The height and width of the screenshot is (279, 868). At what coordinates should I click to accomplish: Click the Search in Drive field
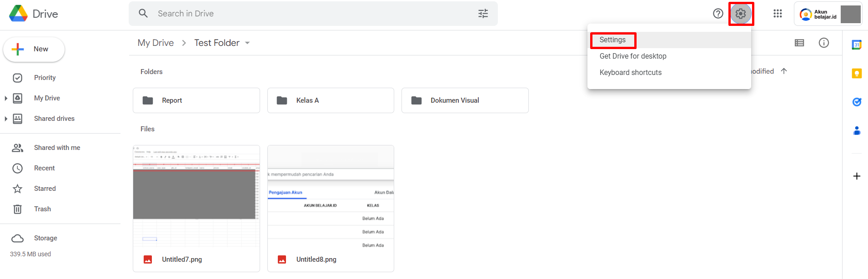(x=313, y=14)
